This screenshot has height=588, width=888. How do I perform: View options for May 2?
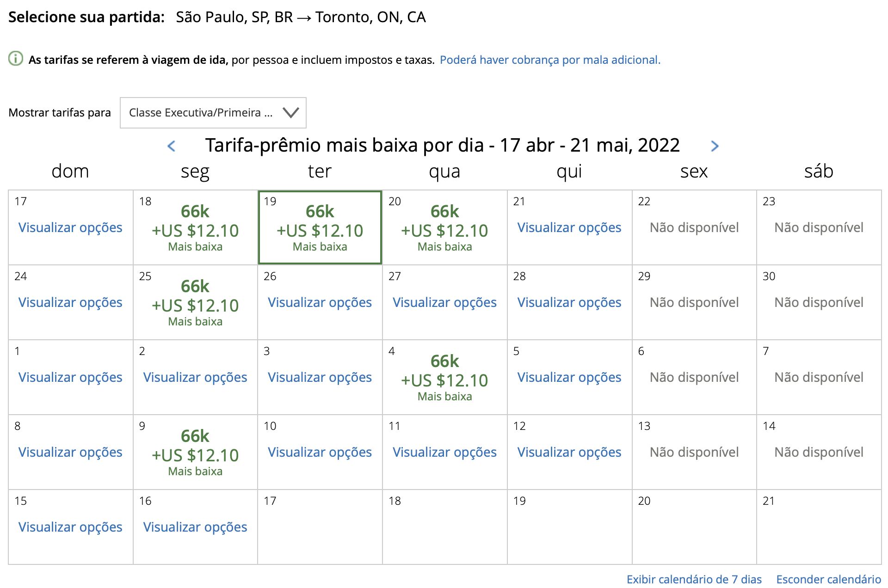pyautogui.click(x=195, y=377)
